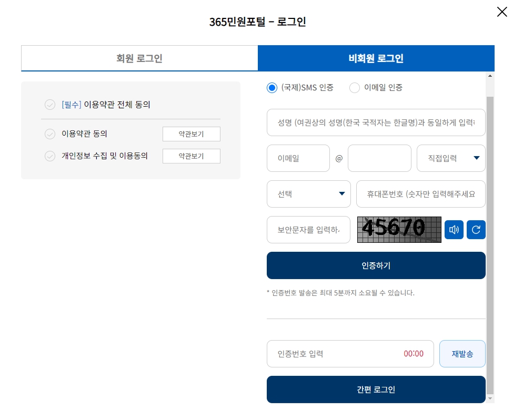The height and width of the screenshot is (420, 513).
Task: Select the 이메일 인증 radio button
Action: [x=354, y=88]
